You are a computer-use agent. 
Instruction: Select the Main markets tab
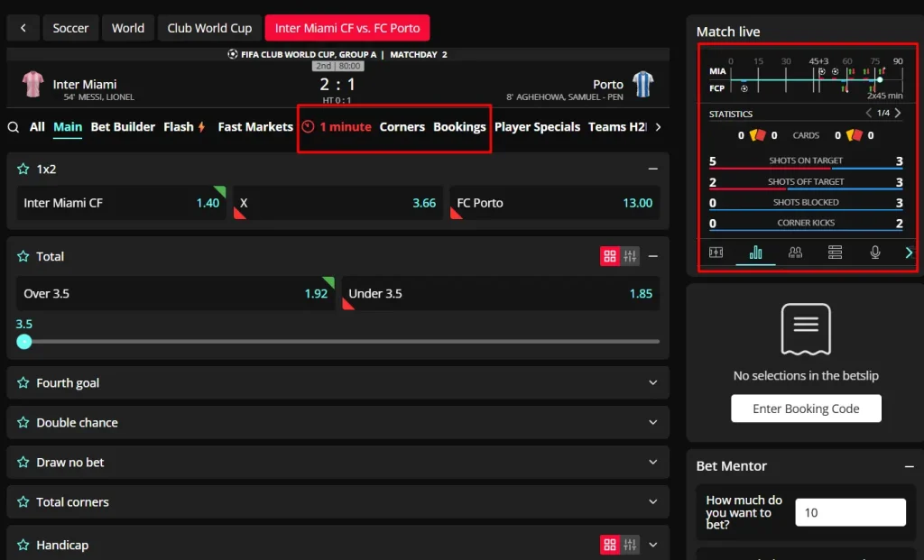68,126
